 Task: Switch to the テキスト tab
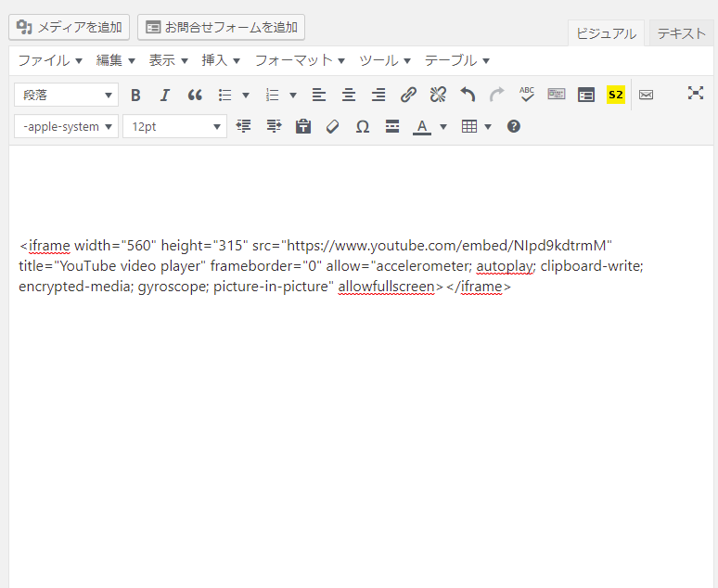[682, 33]
